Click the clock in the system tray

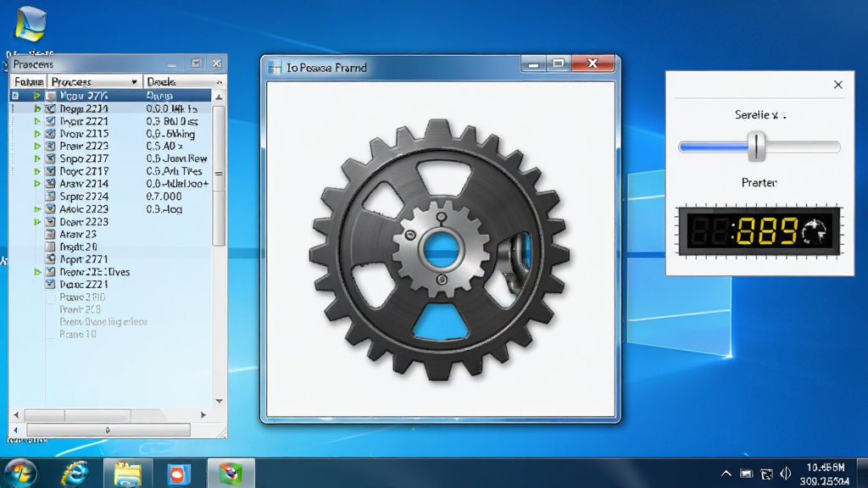pyautogui.click(x=824, y=474)
